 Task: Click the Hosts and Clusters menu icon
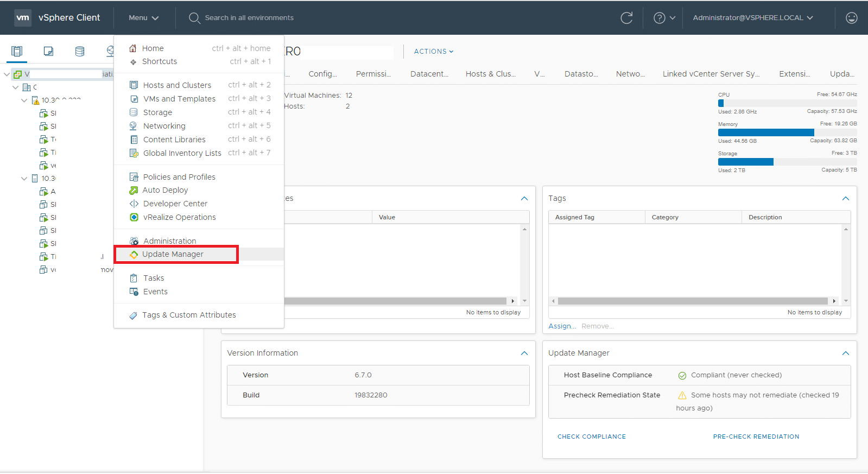pyautogui.click(x=134, y=85)
